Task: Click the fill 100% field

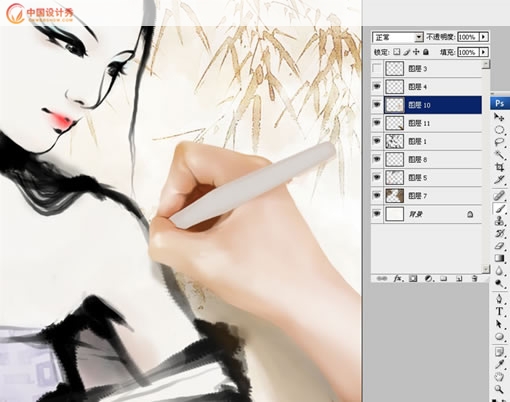Action: click(468, 52)
